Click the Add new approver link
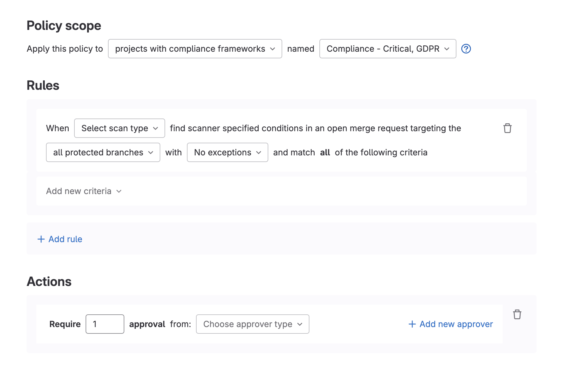The height and width of the screenshot is (370, 588). (x=451, y=323)
